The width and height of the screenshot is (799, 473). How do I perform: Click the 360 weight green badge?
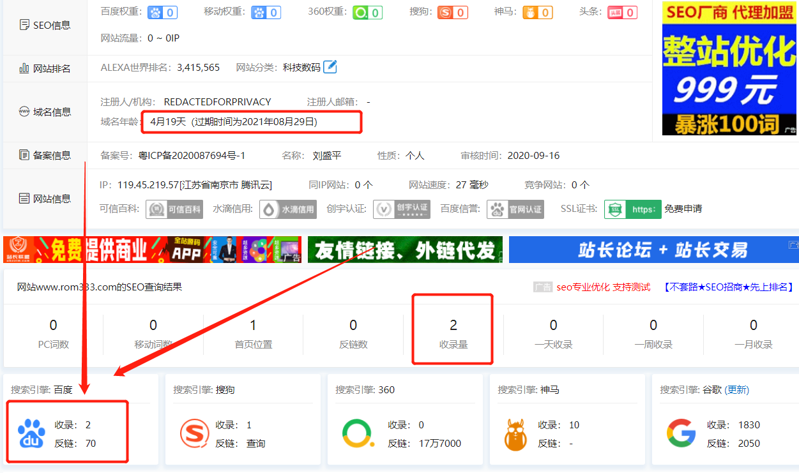(368, 13)
